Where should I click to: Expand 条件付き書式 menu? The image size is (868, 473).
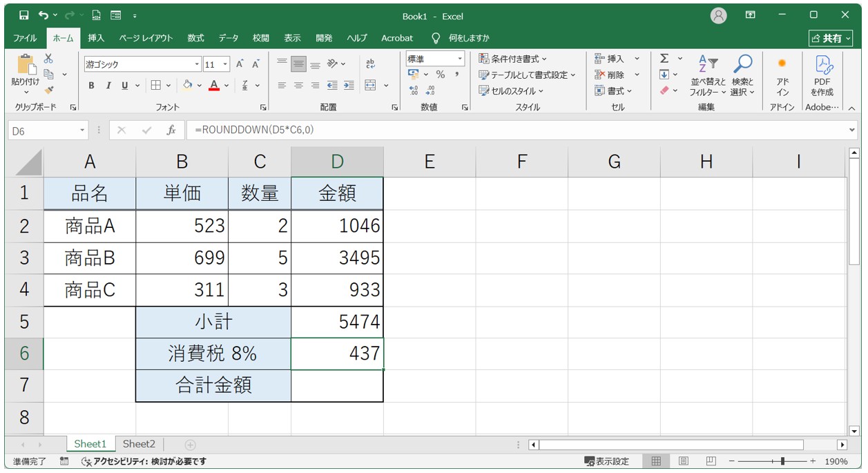click(513, 59)
